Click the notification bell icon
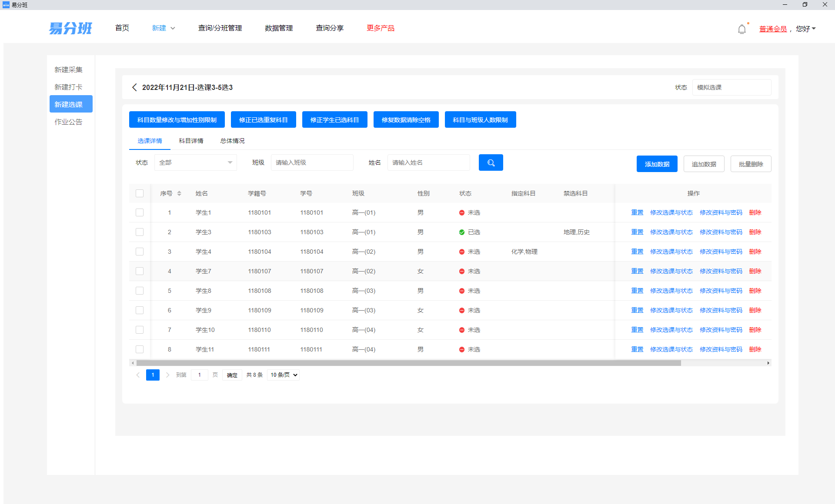The width and height of the screenshot is (835, 504). coord(742,29)
